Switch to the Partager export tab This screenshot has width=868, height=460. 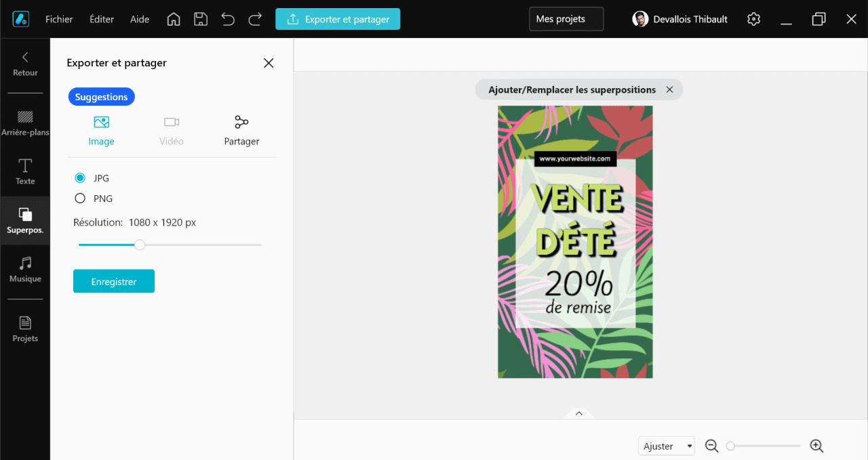point(241,129)
